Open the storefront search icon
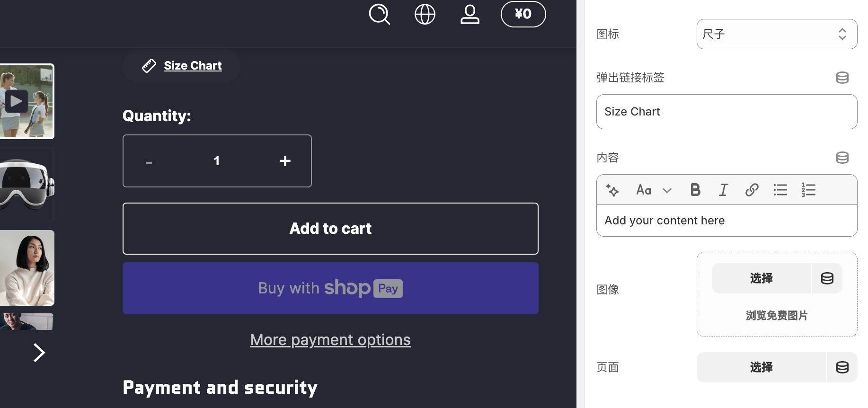 pyautogui.click(x=379, y=14)
